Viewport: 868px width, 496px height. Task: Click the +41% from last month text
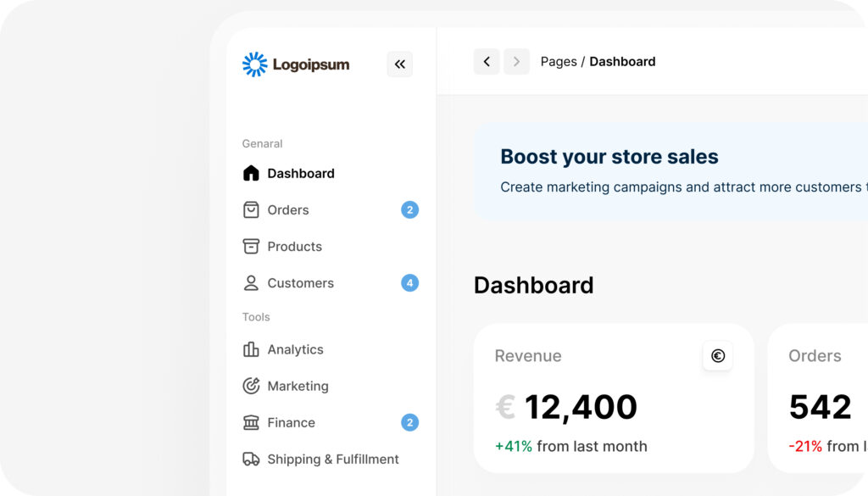click(570, 446)
